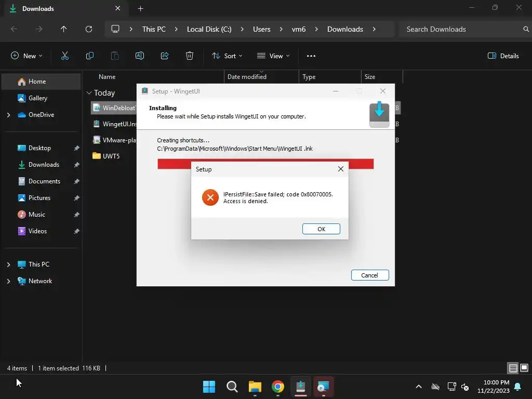532x399 pixels.
Task: Show hidden system tray icons
Action: 419,387
